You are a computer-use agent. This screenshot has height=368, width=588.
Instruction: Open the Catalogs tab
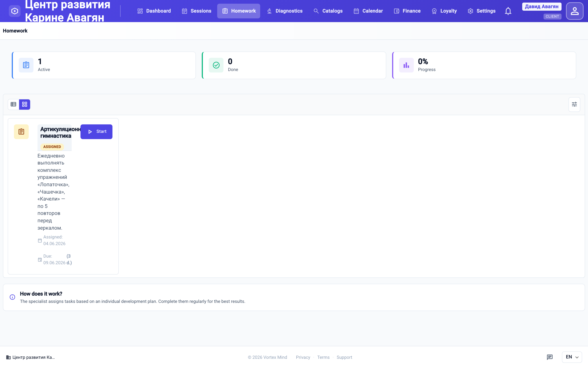coord(328,11)
